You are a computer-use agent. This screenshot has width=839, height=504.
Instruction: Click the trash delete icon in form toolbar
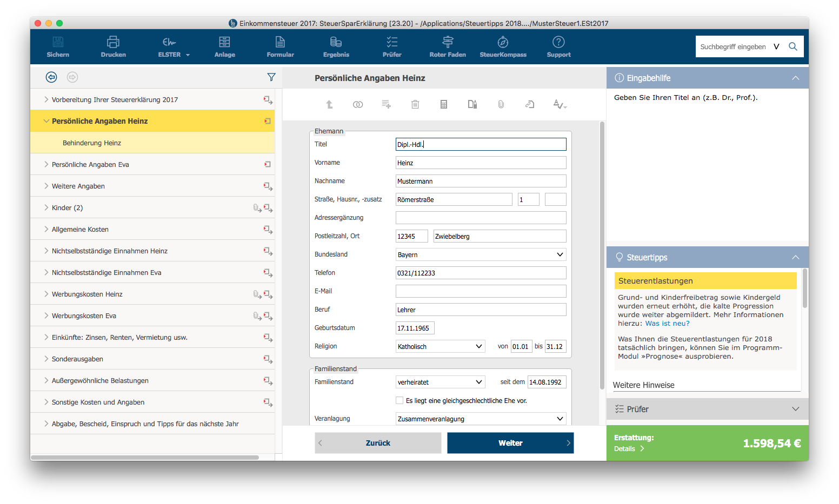[x=415, y=104]
